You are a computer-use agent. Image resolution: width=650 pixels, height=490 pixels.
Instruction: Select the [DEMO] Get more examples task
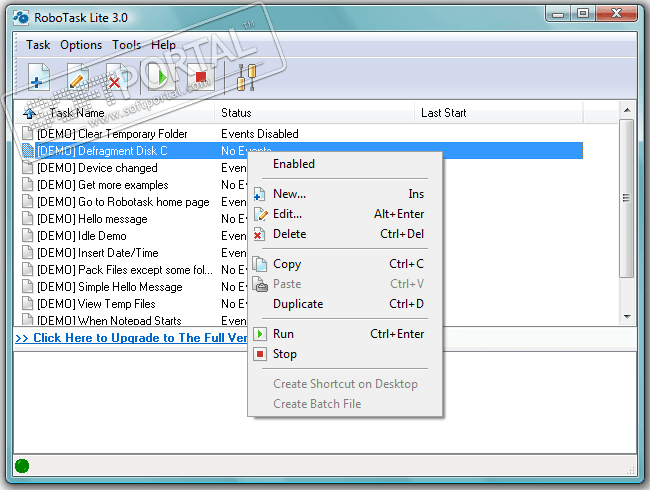tap(103, 185)
